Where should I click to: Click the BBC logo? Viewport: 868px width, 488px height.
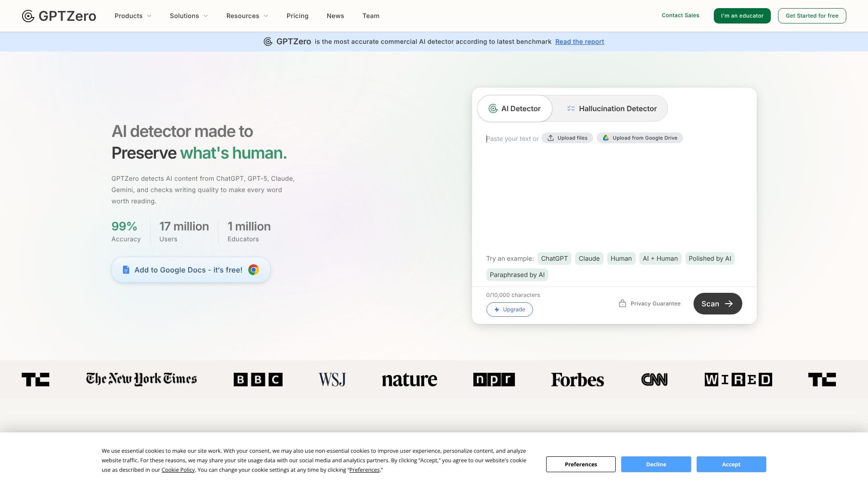click(x=258, y=380)
